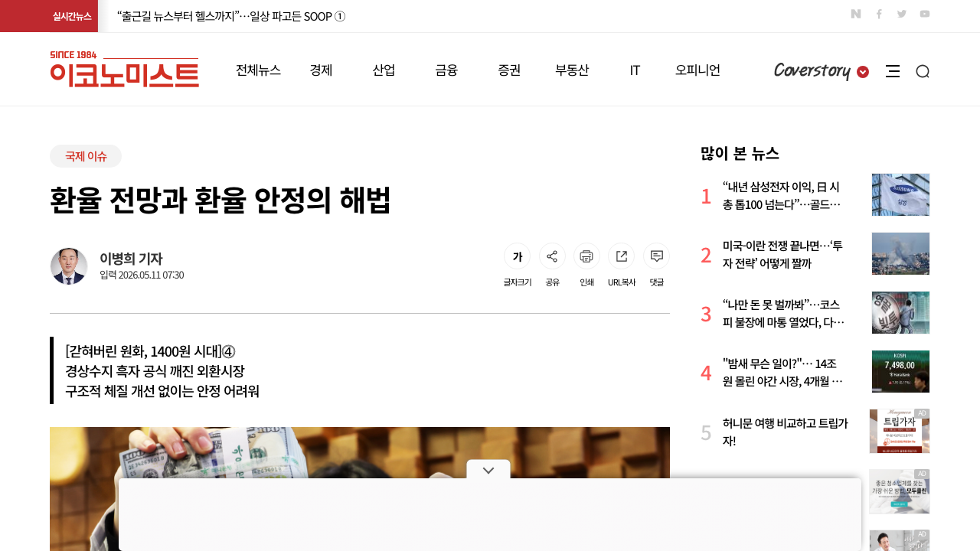
Task: Open the Naver social icon
Action: click(856, 14)
